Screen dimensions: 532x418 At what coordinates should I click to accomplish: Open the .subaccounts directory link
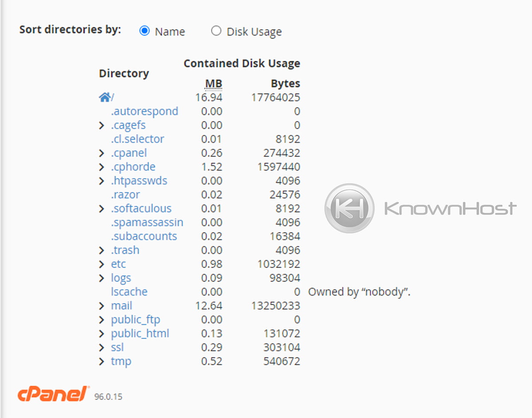[x=144, y=236]
